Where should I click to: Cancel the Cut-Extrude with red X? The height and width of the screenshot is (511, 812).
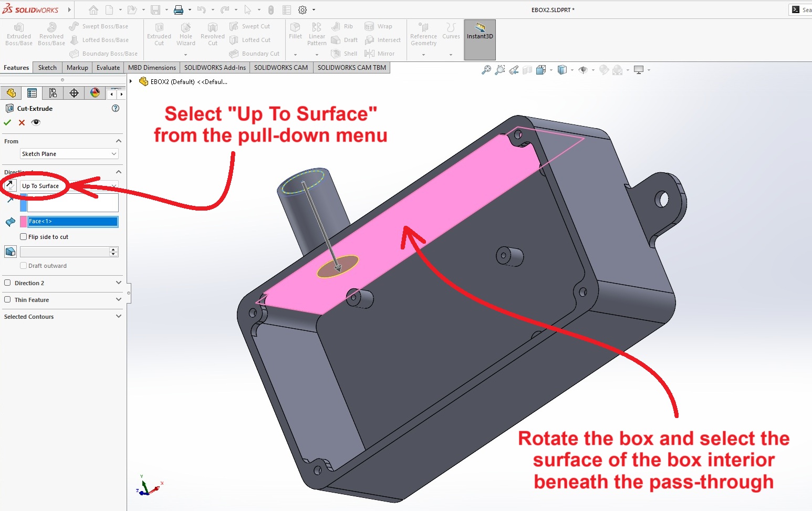[22, 122]
